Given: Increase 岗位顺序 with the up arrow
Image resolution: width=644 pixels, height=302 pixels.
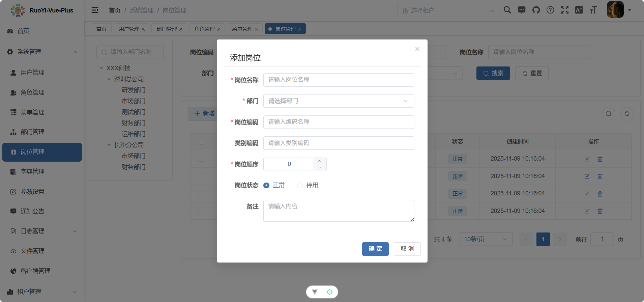Looking at the screenshot, I should 320,161.
